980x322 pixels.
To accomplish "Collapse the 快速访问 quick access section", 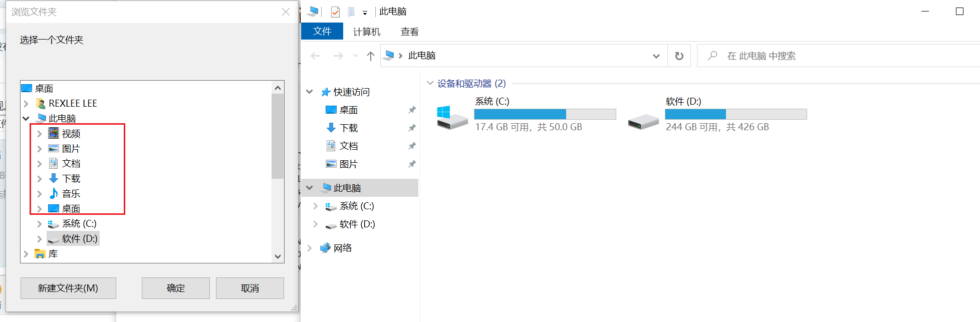I will [x=310, y=92].
